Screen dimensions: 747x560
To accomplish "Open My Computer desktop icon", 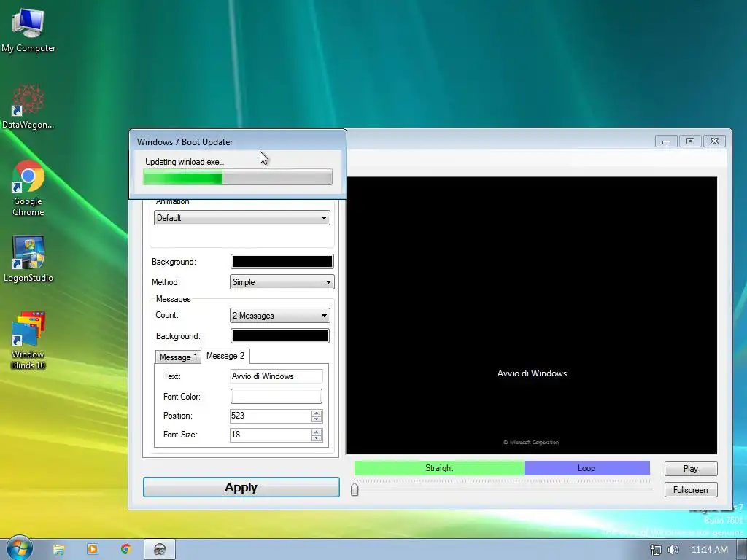I will [28, 30].
